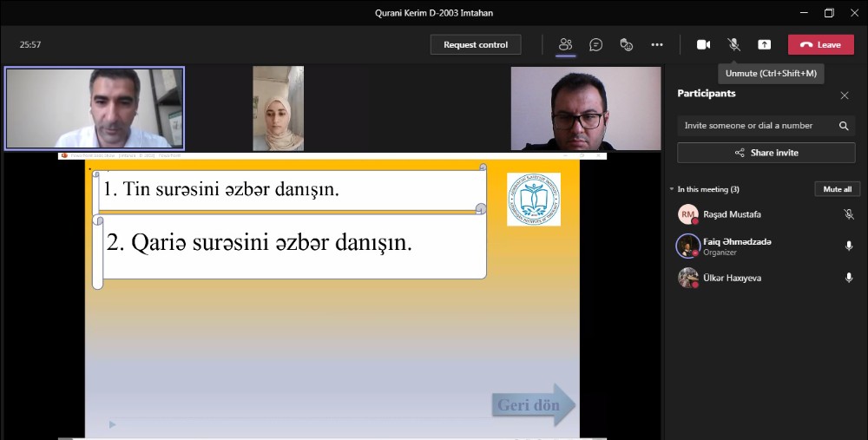Click the mic icon beside Ülkər Haxıyeva
Viewport: 868px width, 440px height.
click(849, 278)
